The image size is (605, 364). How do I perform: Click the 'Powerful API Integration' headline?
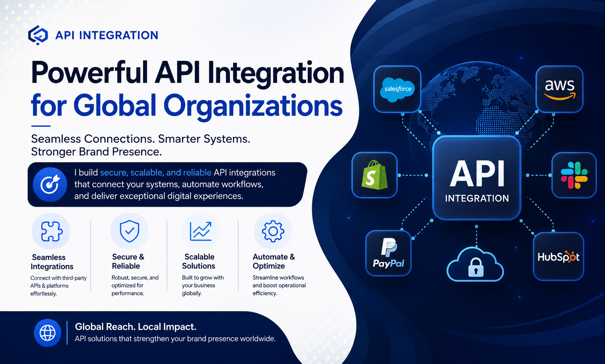[188, 73]
